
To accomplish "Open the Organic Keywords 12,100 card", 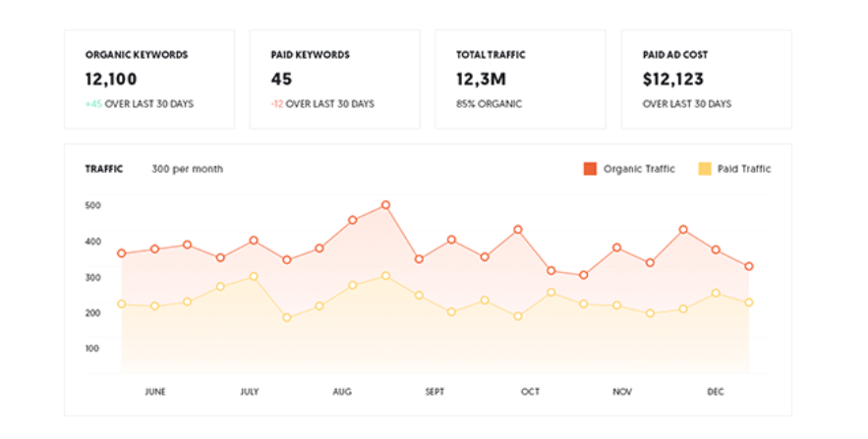I will (x=149, y=79).
